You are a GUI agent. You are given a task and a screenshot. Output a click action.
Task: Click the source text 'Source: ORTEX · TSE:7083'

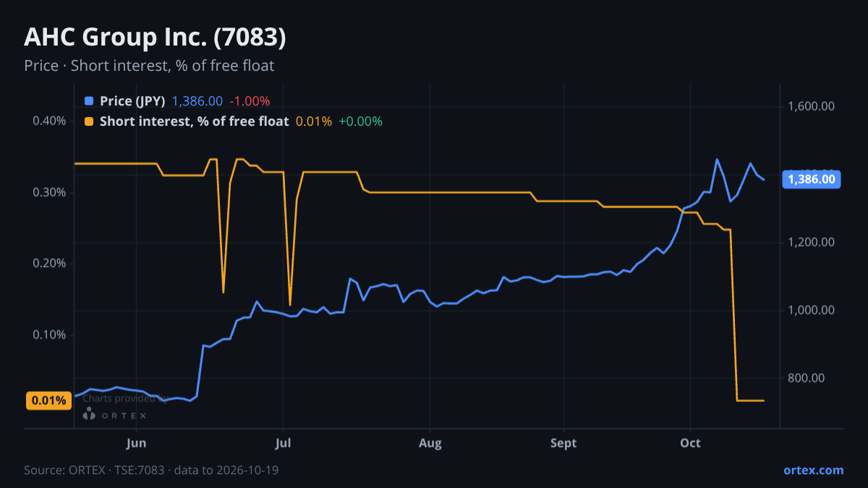point(95,470)
